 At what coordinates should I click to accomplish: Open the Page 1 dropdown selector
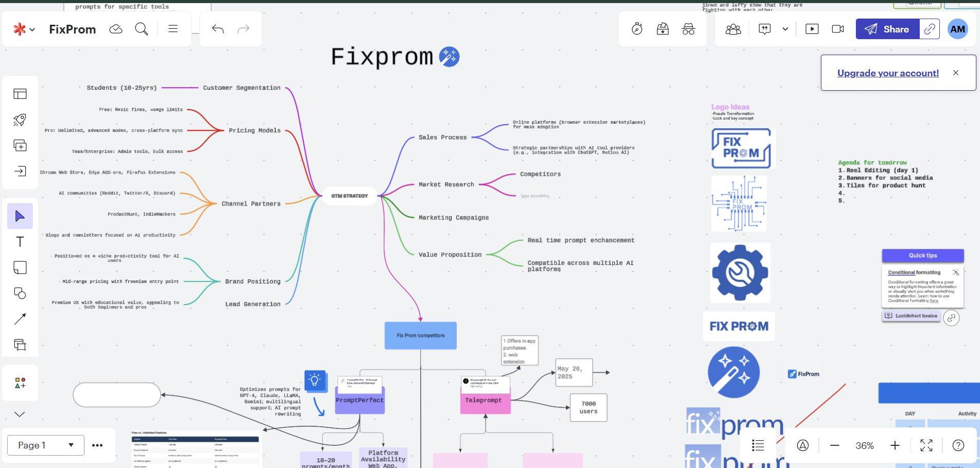[46, 445]
